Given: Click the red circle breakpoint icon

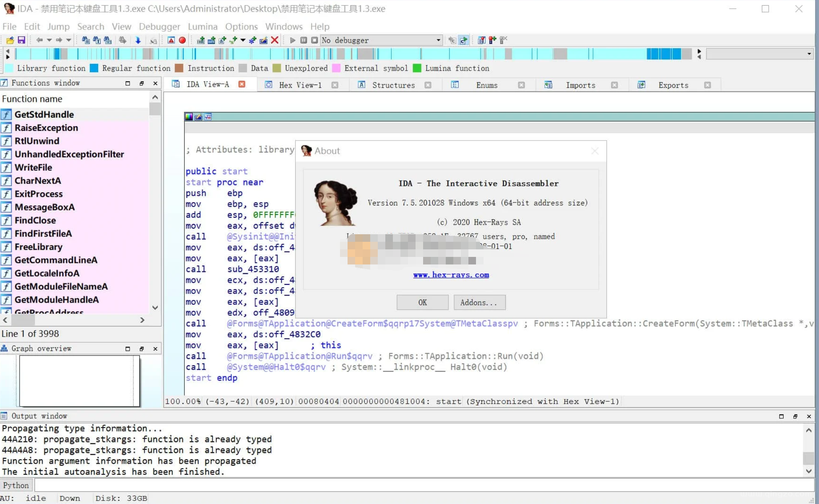Looking at the screenshot, I should coord(182,40).
